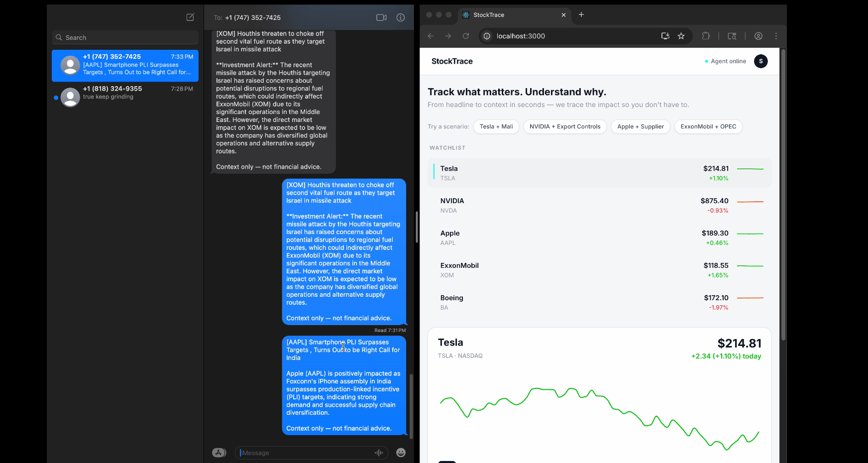
Task: Click the Agent online status indicator
Action: 726,61
